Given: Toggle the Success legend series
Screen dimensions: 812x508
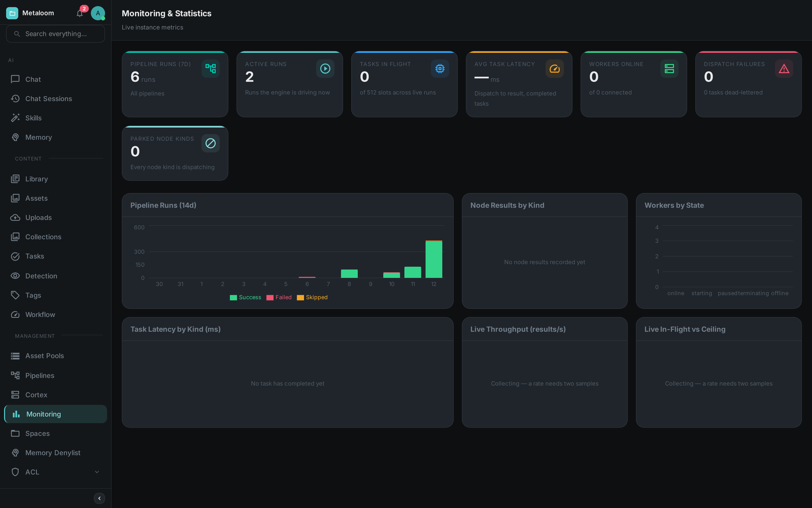Looking at the screenshot, I should [x=245, y=297].
